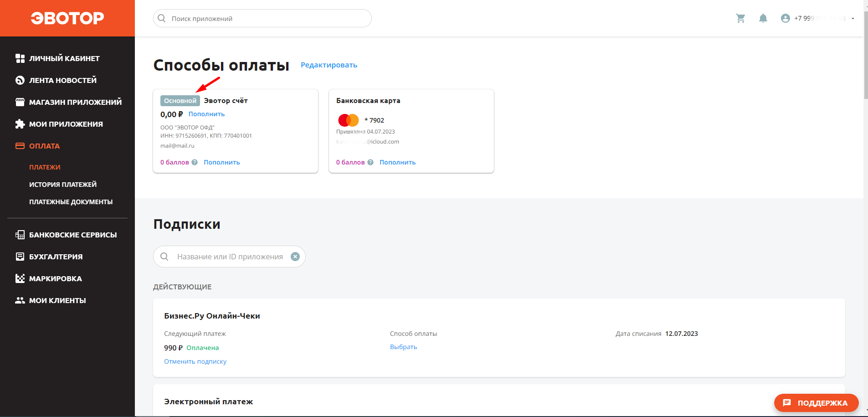
Task: Click the puzzle piece Мои приложения icon
Action: tap(20, 124)
